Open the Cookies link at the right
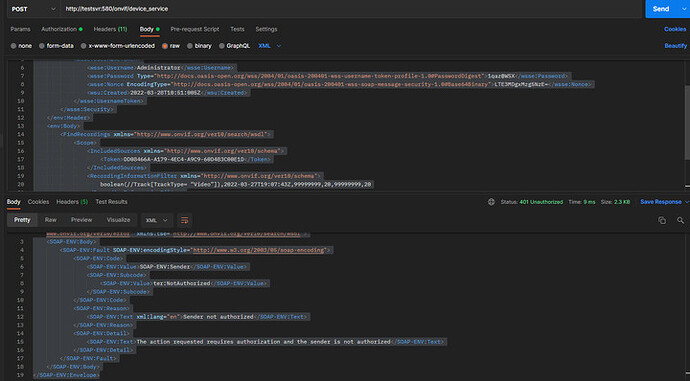 pyautogui.click(x=675, y=29)
